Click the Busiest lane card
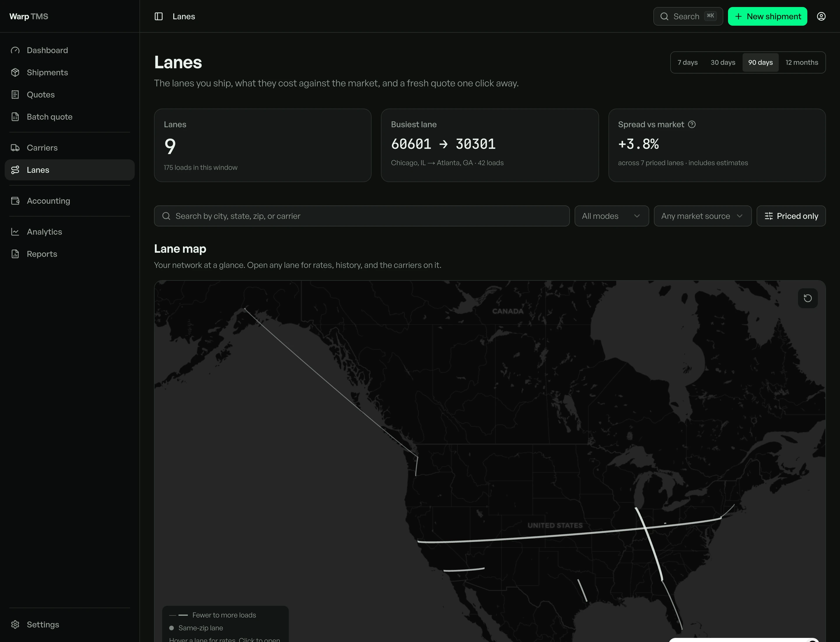 click(x=490, y=145)
